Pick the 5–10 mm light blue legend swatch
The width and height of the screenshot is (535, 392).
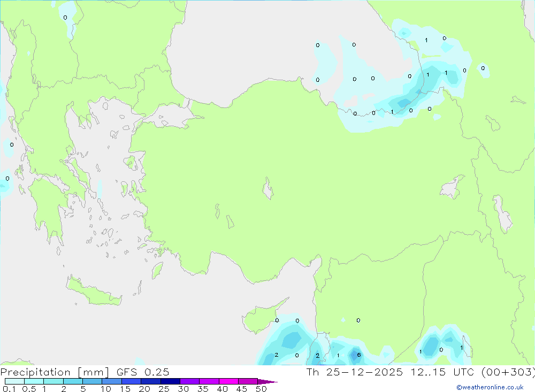pos(92,381)
